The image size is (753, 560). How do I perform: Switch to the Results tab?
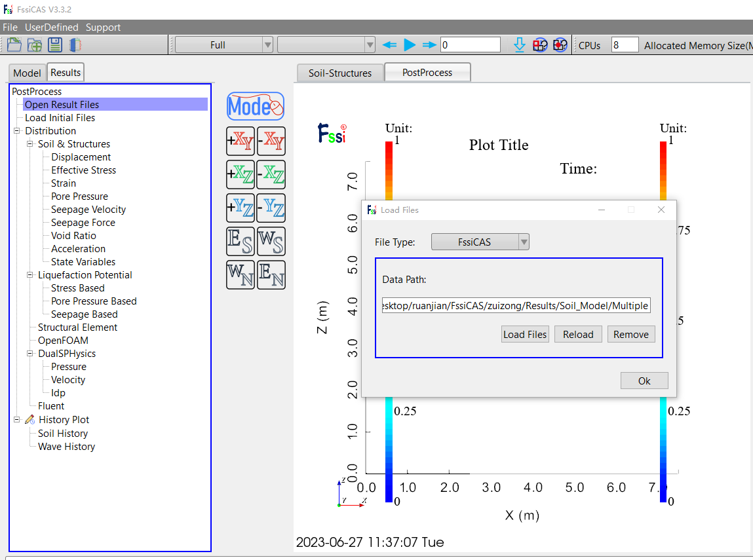(66, 73)
